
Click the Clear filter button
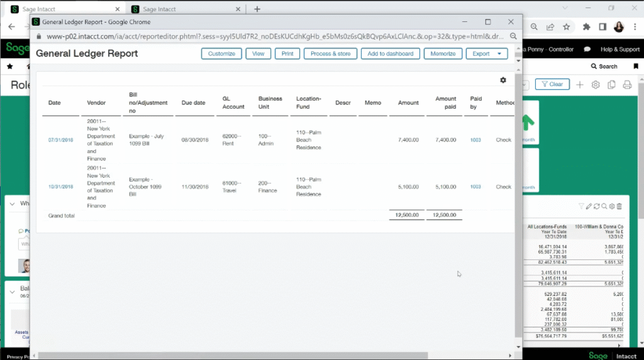[552, 84]
